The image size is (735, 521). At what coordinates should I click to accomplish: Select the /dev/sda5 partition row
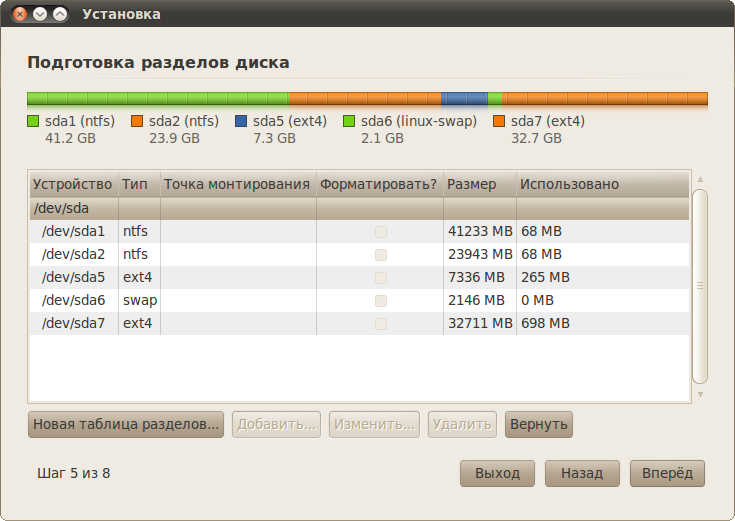click(x=360, y=277)
